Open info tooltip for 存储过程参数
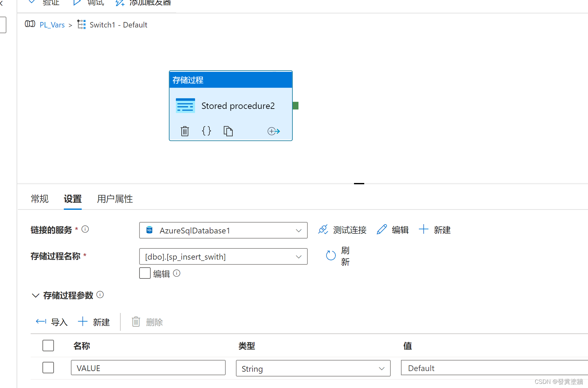 point(100,295)
